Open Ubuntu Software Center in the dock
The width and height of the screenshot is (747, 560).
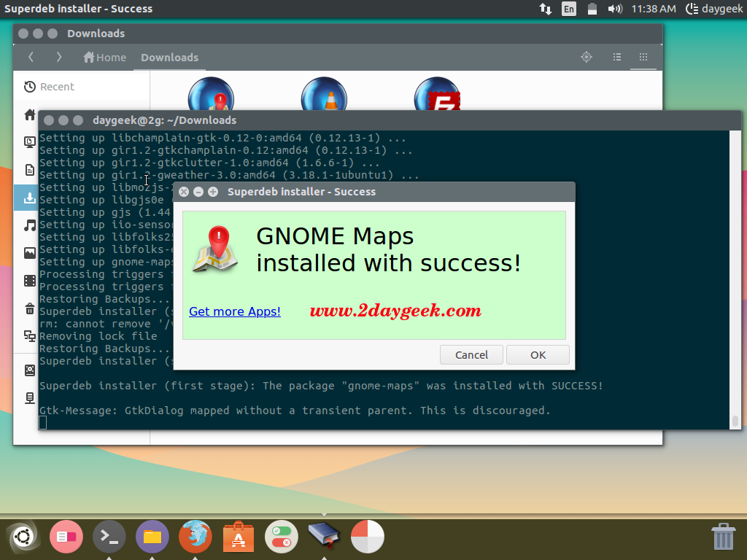(239, 537)
